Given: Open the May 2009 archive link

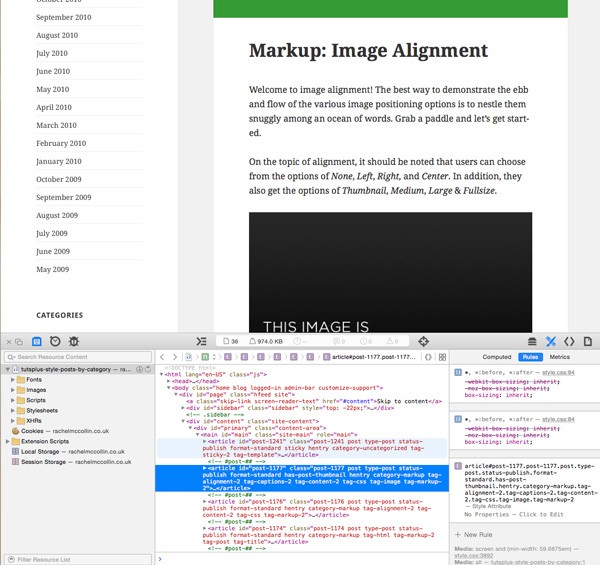Looking at the screenshot, I should coord(52,269).
